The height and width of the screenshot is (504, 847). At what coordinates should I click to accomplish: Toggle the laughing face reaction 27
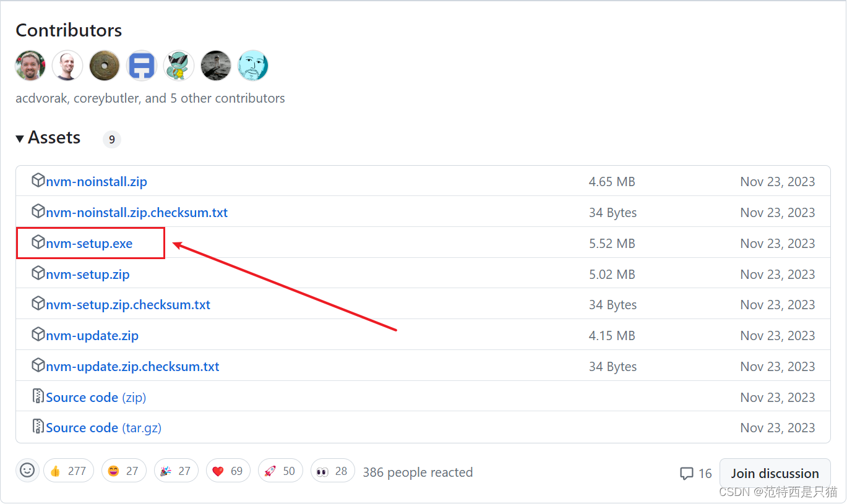[x=123, y=471]
